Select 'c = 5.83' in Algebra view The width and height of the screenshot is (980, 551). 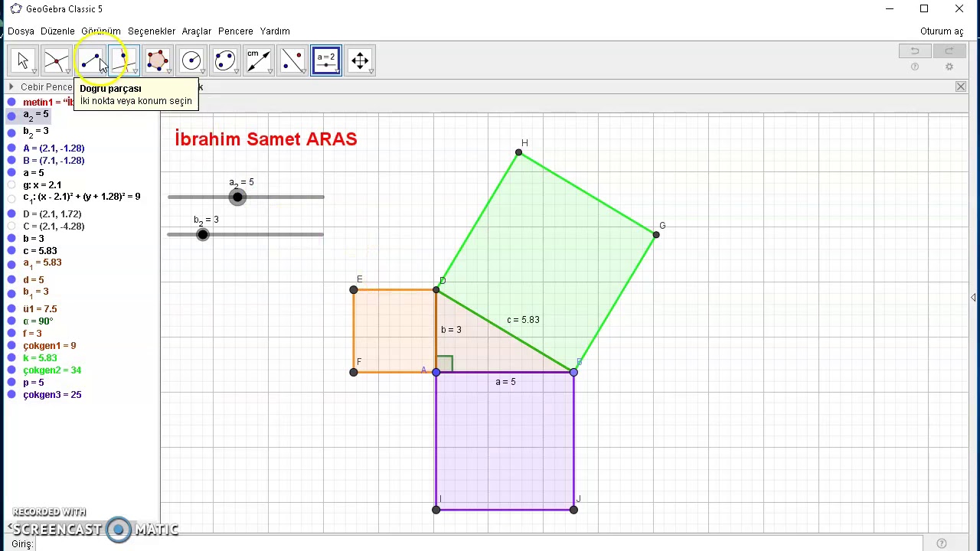(x=40, y=251)
